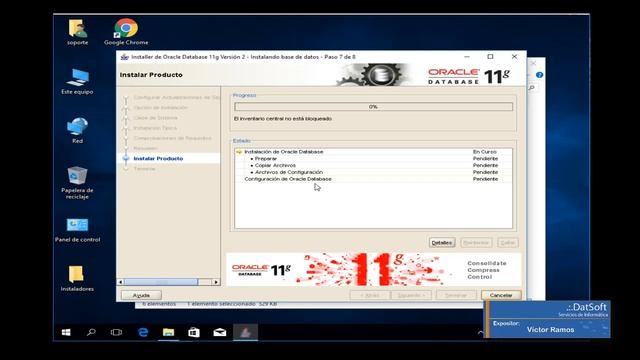The width and height of the screenshot is (640, 360).
Task: Click the Detalles button
Action: pos(442,242)
